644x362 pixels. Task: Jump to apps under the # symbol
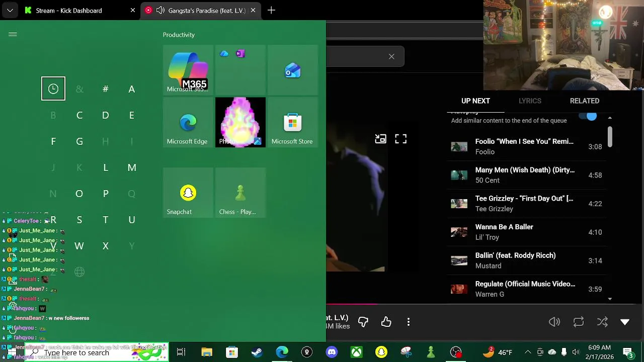(106, 89)
